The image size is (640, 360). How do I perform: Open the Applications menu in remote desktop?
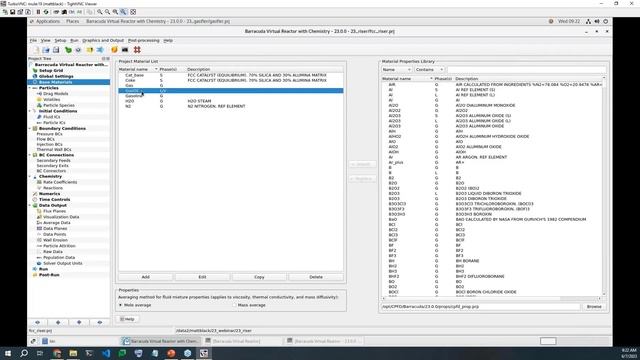(x=48, y=21)
